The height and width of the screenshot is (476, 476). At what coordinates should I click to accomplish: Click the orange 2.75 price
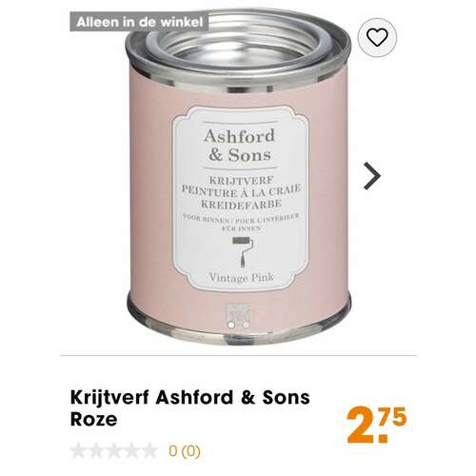376,426
